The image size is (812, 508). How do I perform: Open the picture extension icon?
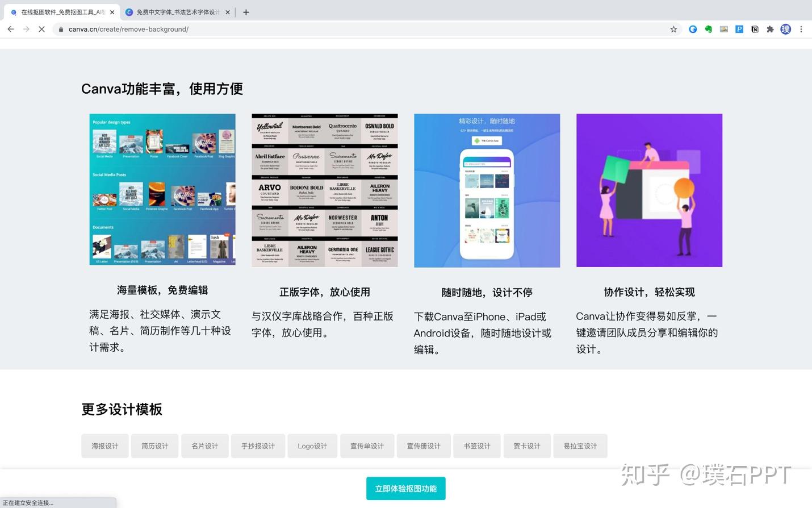point(723,29)
